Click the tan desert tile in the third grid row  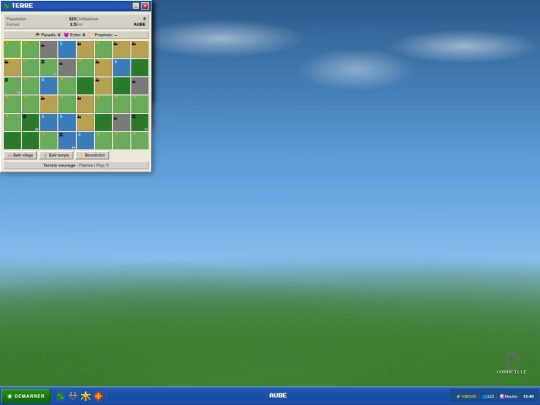click(x=103, y=86)
